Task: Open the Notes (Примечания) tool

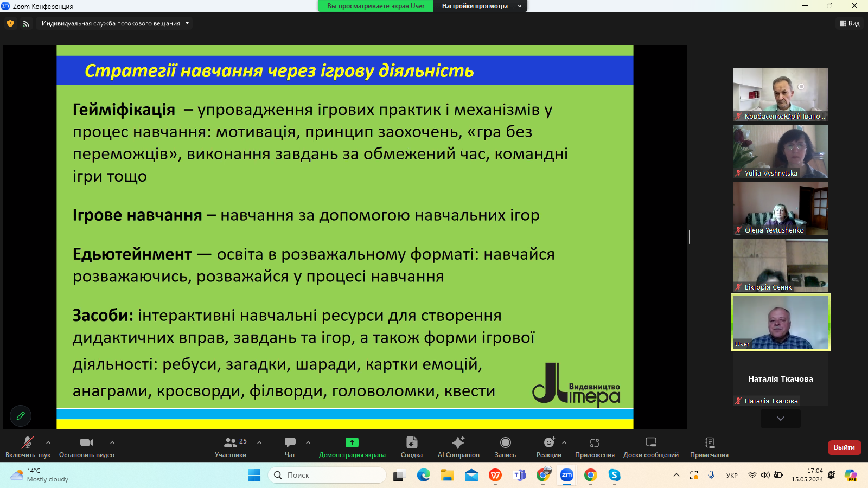Action: pos(709,447)
